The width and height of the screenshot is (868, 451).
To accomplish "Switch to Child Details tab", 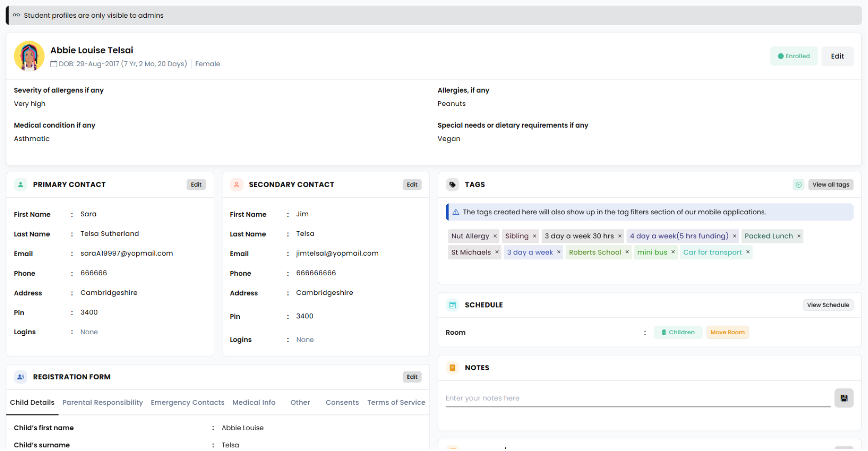I will [32, 402].
